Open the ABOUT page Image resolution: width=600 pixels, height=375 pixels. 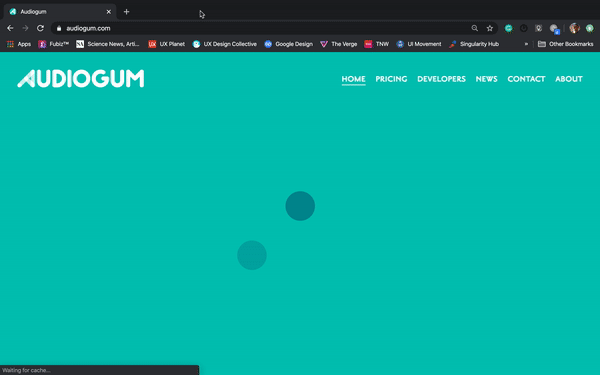coord(569,79)
